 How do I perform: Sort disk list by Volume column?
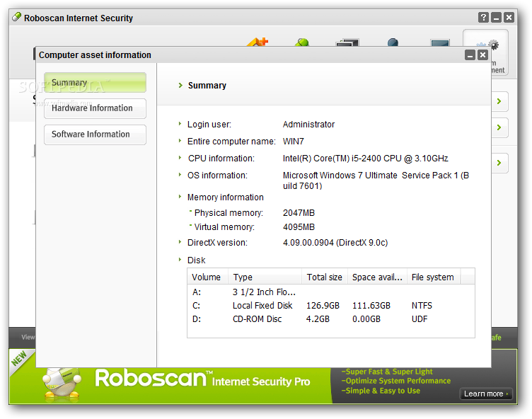pos(208,277)
